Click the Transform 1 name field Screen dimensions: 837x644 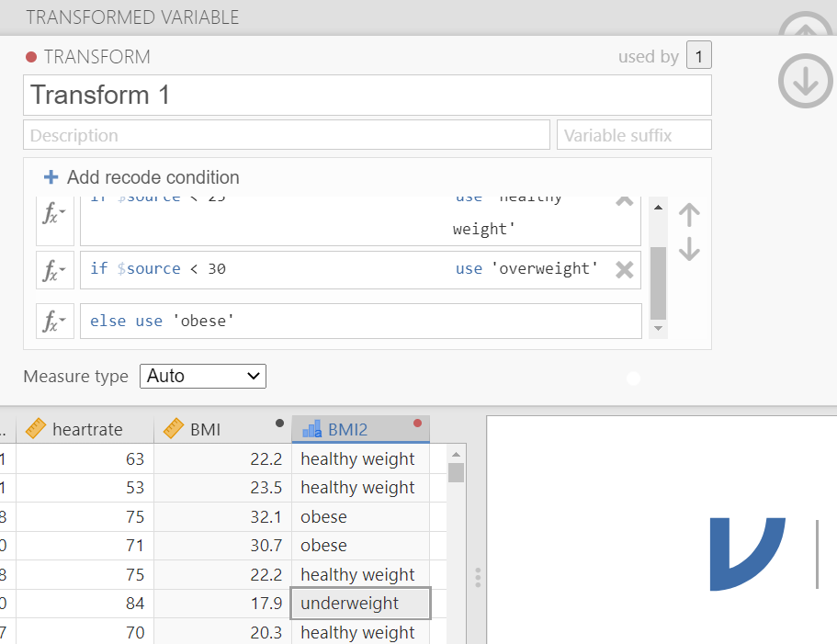367,95
